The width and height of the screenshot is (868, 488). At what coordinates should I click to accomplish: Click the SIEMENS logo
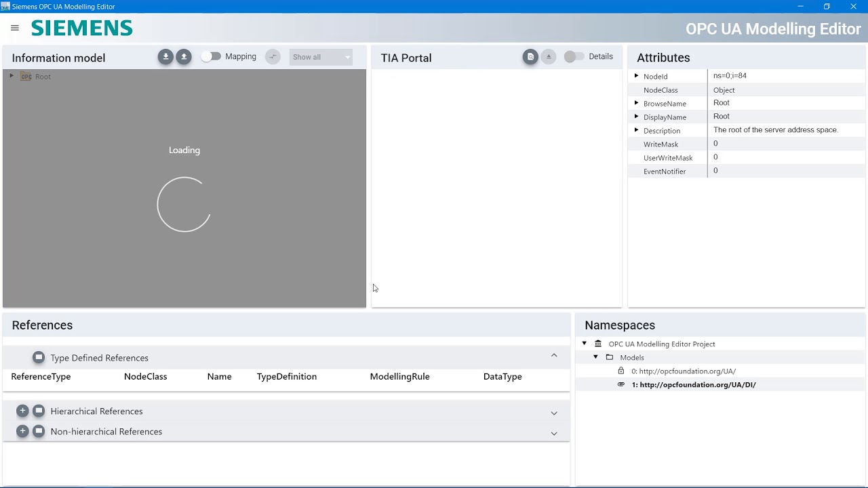[x=82, y=28]
